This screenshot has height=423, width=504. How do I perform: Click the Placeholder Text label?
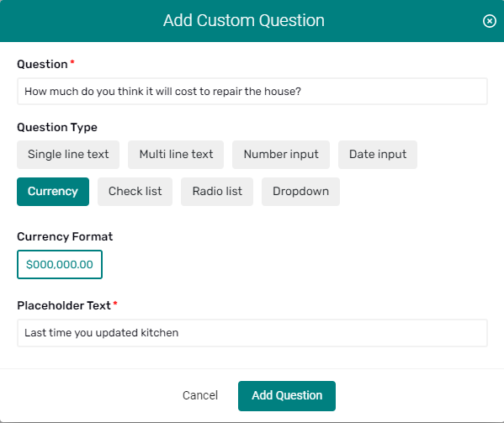pos(64,305)
